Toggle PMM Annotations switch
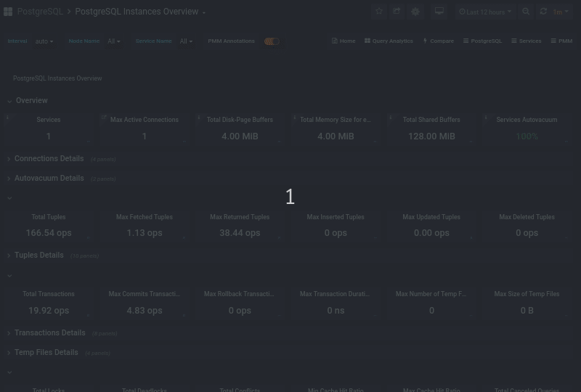Screen dimensions: 581x392 [272, 41]
